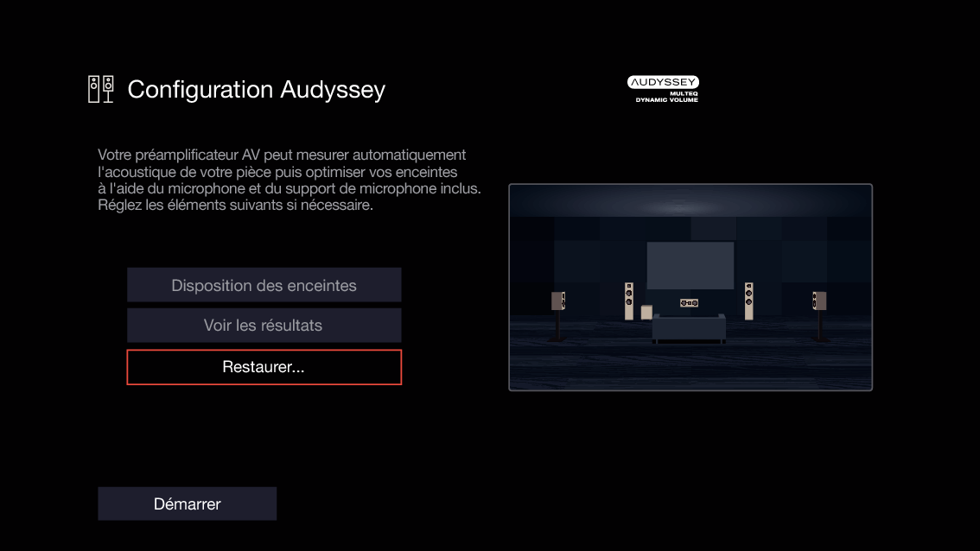The width and height of the screenshot is (980, 551).
Task: Select the highlighted Restaurer... option
Action: 264,367
